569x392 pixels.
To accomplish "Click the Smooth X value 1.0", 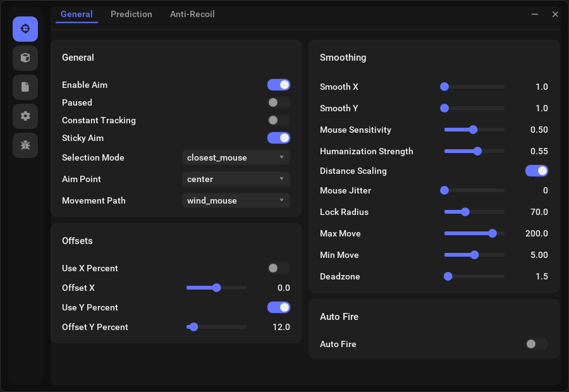I will coord(541,87).
